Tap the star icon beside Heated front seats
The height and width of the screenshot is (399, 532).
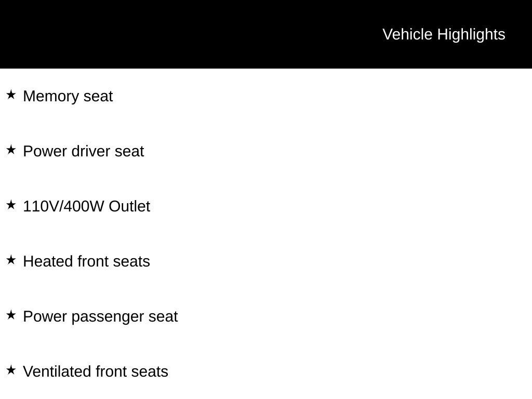pyautogui.click(x=11, y=260)
